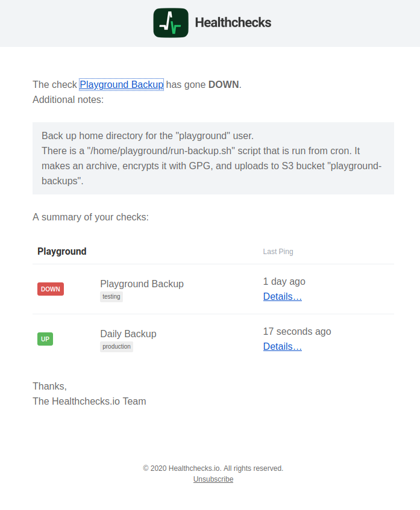This screenshot has width=420, height=510.
Task: Click the 'Daily Backup' check name
Action: [x=128, y=334]
